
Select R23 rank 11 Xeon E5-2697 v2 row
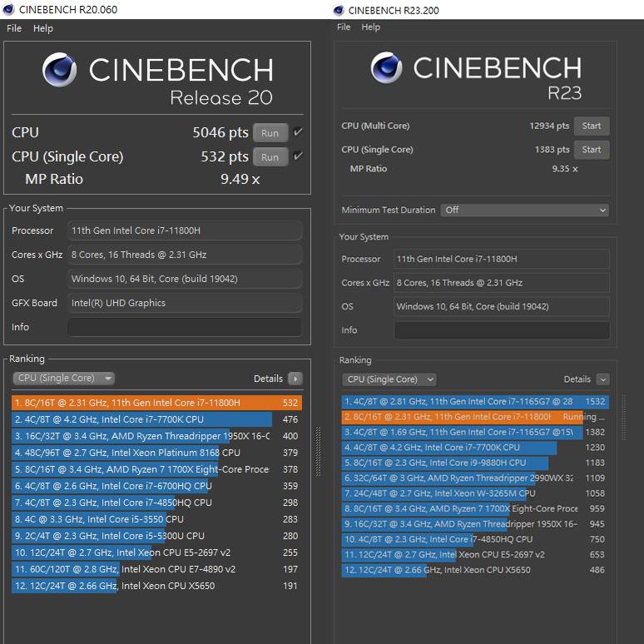tap(475, 555)
